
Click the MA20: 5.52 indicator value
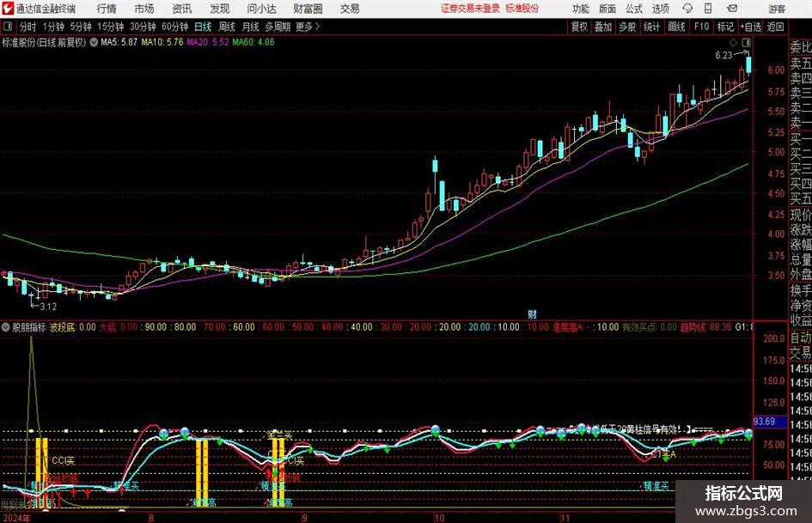pyautogui.click(x=208, y=42)
